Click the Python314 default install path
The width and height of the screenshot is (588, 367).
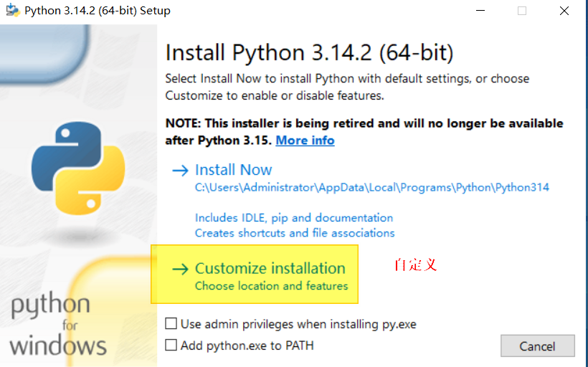pos(372,187)
